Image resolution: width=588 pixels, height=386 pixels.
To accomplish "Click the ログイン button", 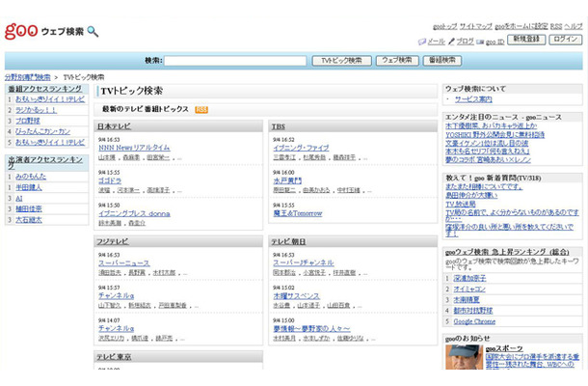I will click(566, 40).
